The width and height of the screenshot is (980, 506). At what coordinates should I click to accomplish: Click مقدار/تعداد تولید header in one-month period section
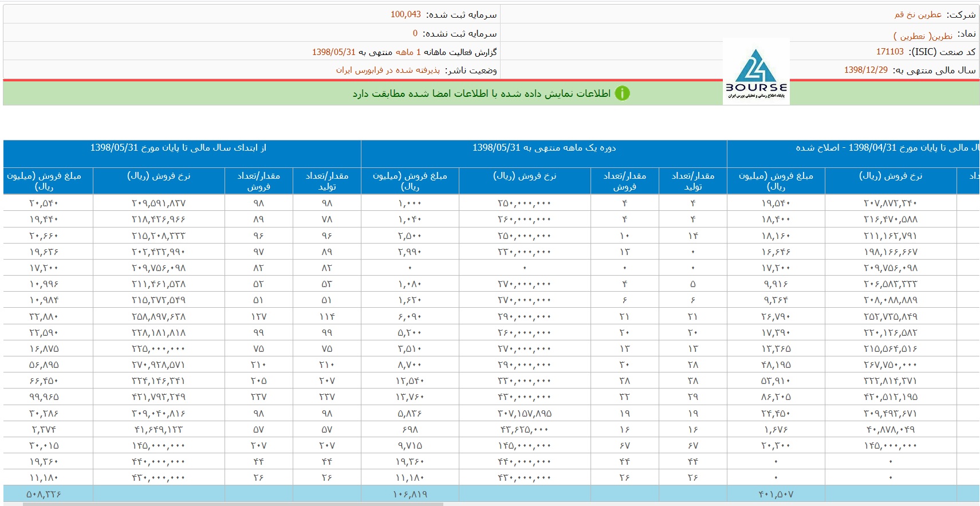pyautogui.click(x=693, y=181)
